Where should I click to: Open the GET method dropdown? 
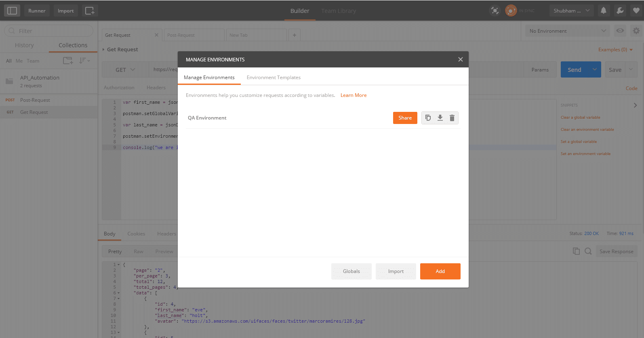[x=125, y=69]
